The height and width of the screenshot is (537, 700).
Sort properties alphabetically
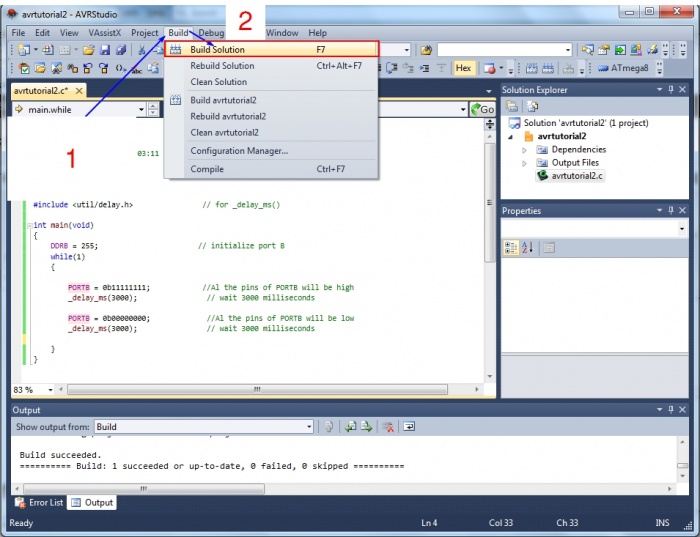[528, 247]
